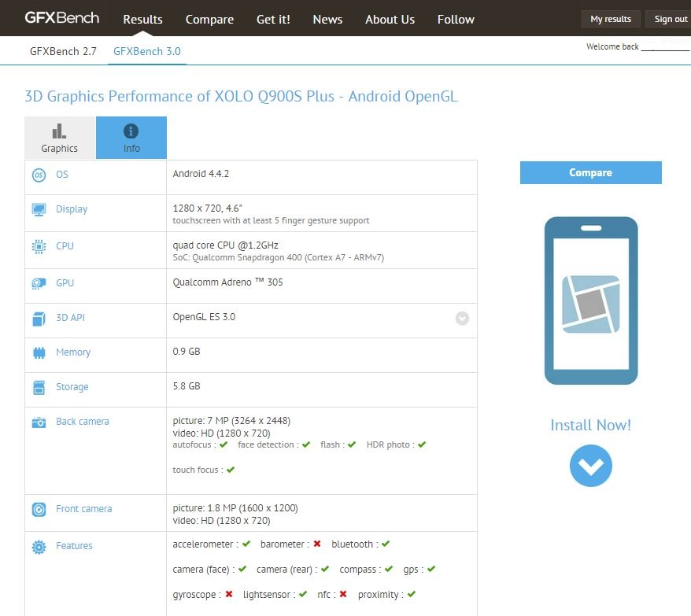Click the bar chart Graphics icon
The image size is (691, 616).
point(59,131)
